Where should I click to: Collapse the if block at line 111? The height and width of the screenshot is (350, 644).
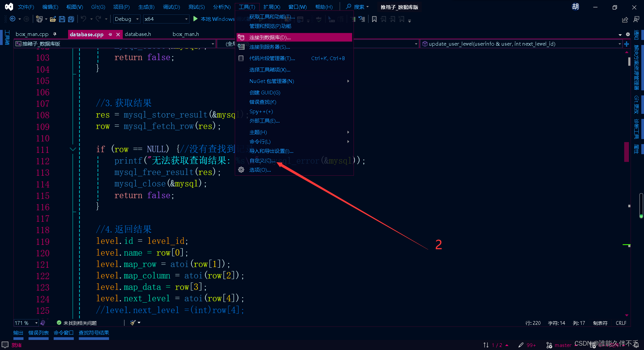pyautogui.click(x=73, y=149)
